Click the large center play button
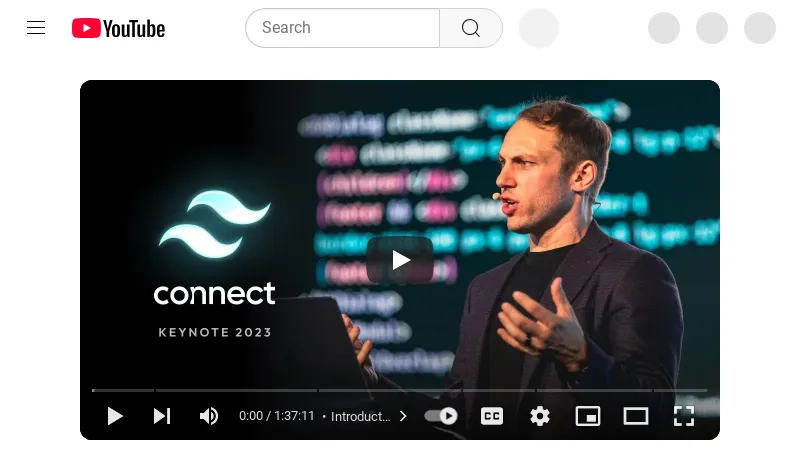Screen dimensions: 800x450 400,260
